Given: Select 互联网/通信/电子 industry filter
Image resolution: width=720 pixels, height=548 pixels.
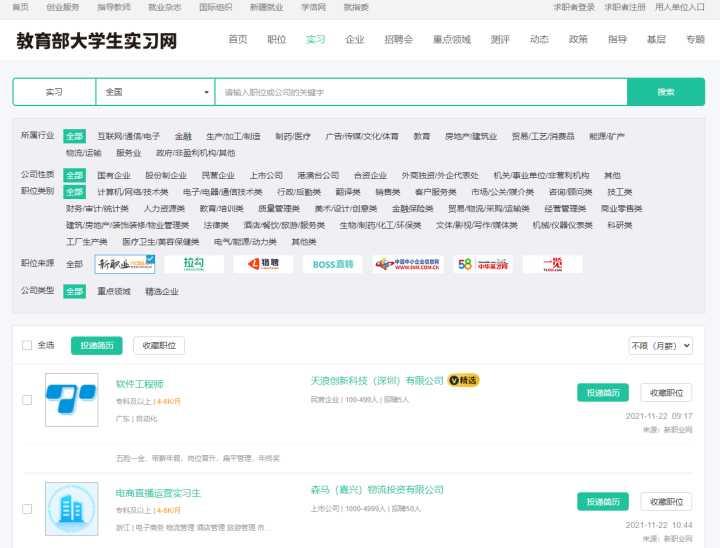Looking at the screenshot, I should pos(129,136).
